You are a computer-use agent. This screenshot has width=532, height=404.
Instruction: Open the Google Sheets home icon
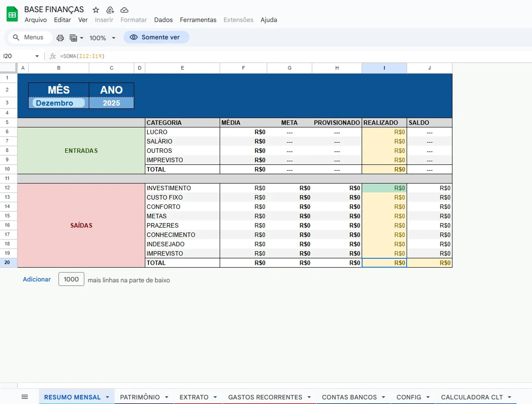point(12,14)
